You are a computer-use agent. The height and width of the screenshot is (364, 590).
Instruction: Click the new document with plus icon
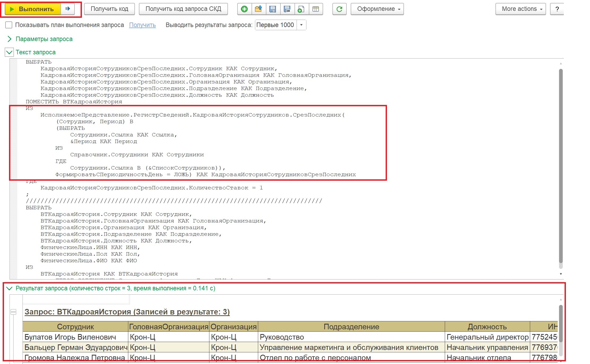pos(301,9)
